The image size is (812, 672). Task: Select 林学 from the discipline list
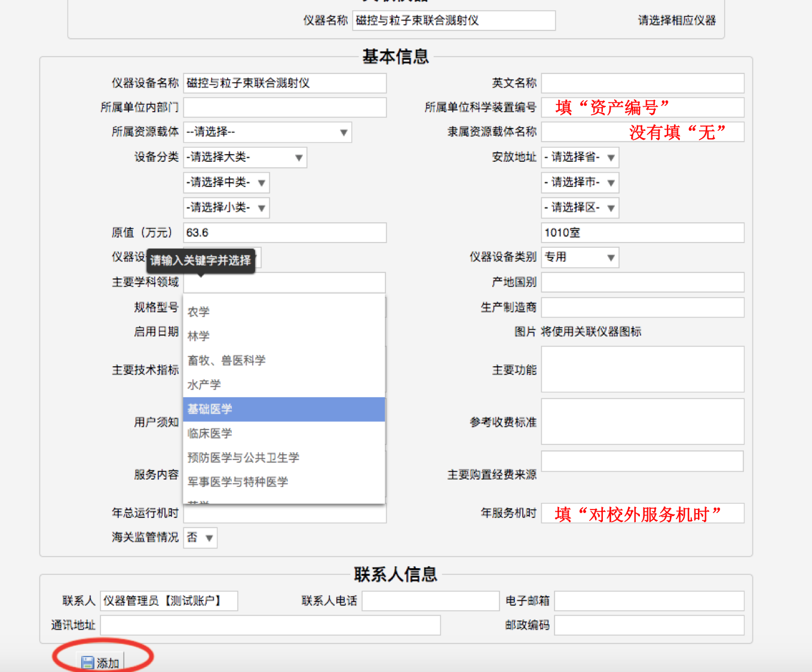[284, 336]
